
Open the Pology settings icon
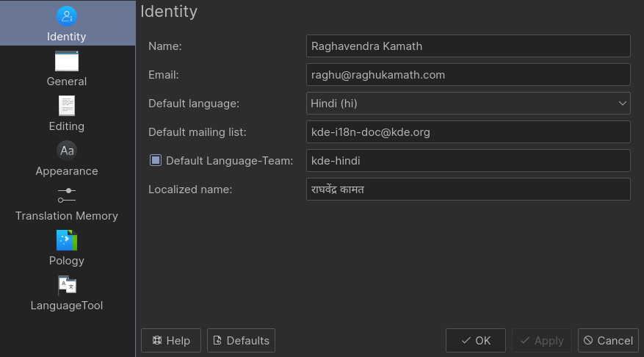tap(67, 240)
